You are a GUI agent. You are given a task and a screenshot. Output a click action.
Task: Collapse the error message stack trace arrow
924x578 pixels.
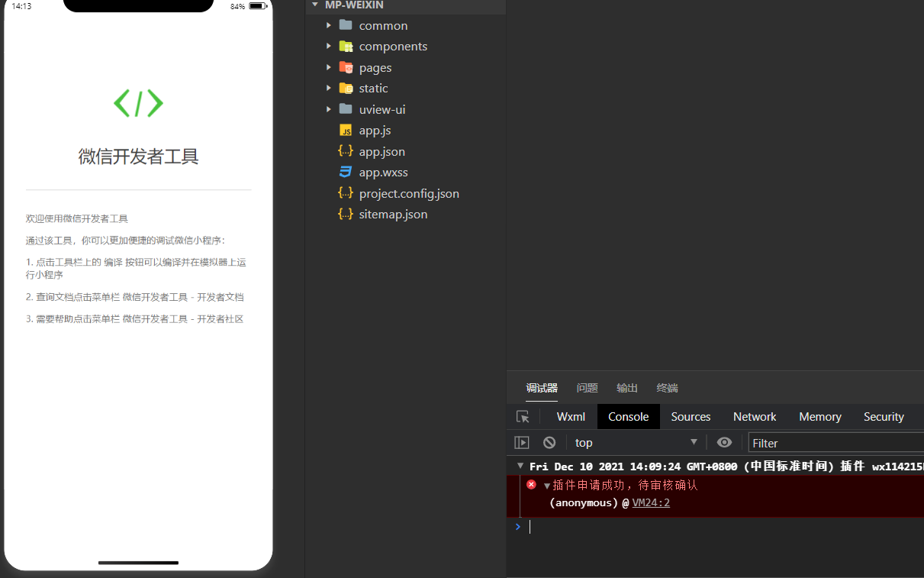(547, 486)
